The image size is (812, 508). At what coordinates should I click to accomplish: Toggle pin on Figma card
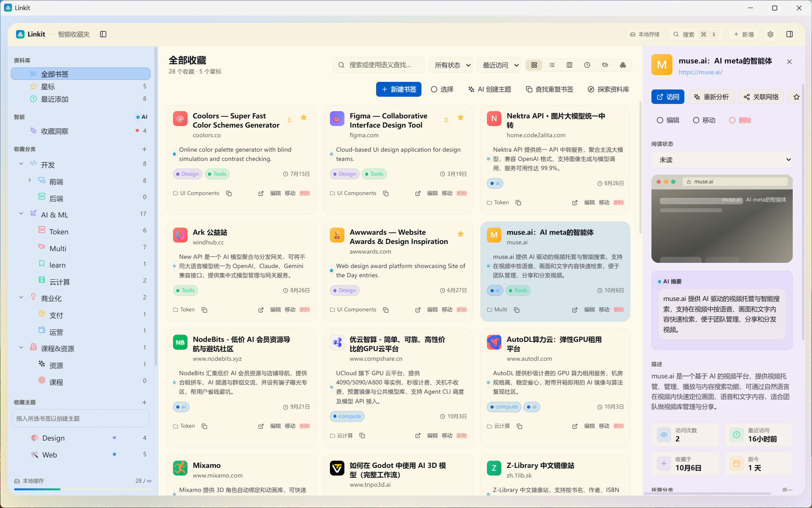446,120
